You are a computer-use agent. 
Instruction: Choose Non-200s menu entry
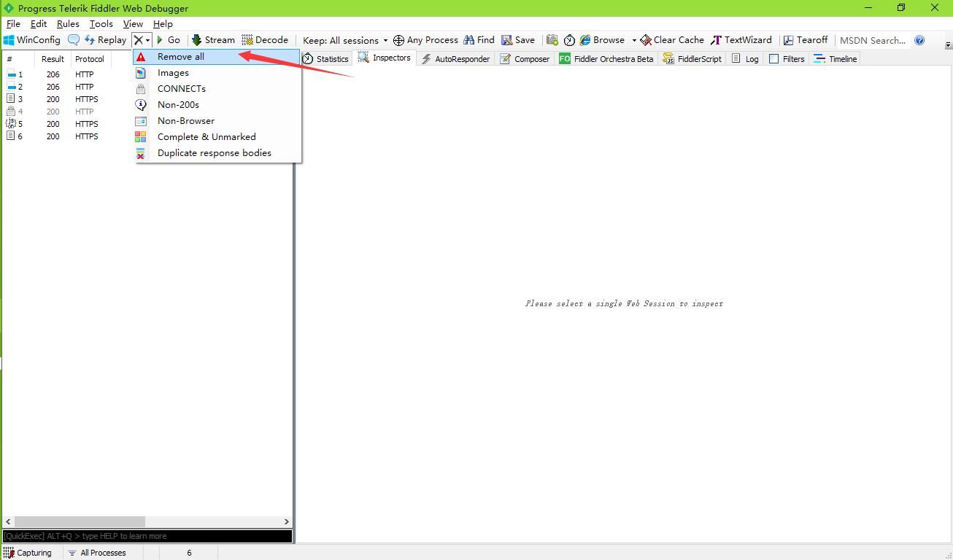(217, 105)
